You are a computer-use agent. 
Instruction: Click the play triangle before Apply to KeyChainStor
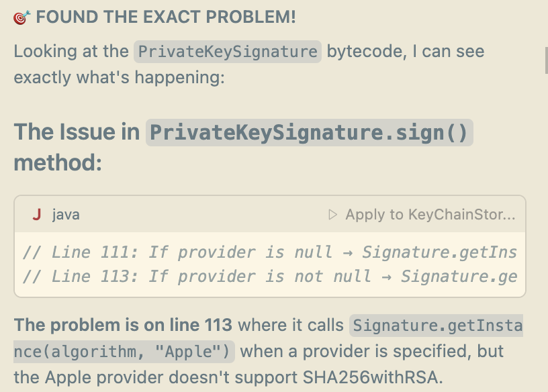(x=334, y=215)
